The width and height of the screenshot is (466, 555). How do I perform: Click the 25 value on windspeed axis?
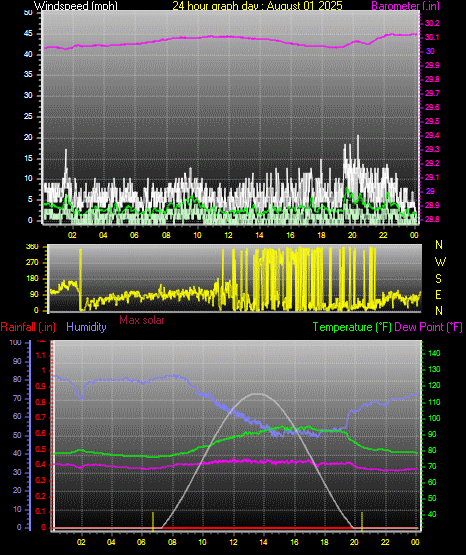click(x=28, y=116)
